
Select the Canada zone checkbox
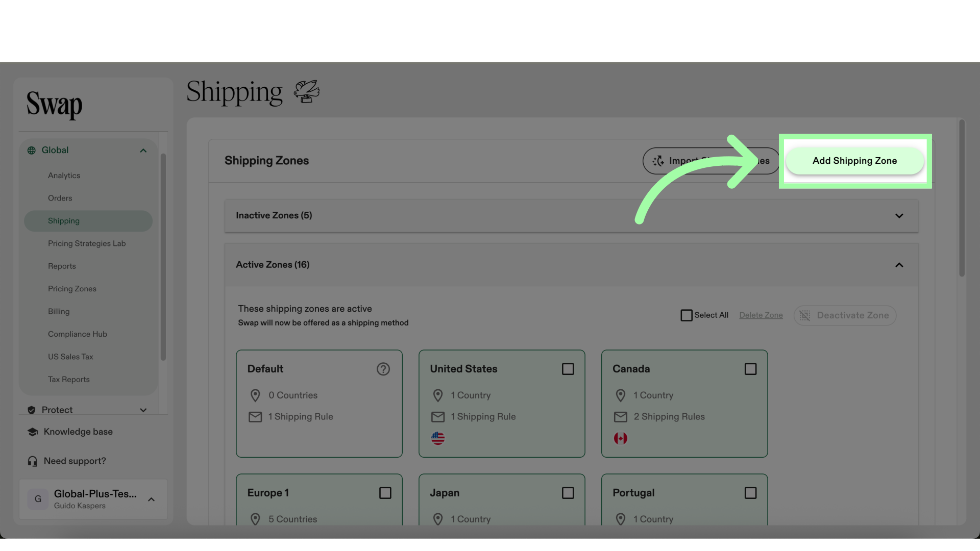(750, 369)
